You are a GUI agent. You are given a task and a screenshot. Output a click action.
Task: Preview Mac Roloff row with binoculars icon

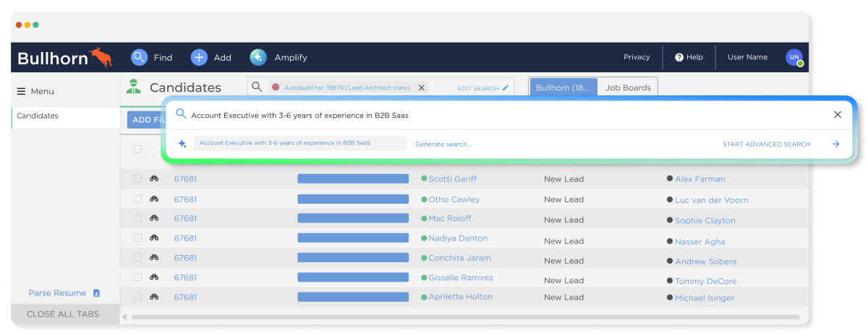(154, 218)
